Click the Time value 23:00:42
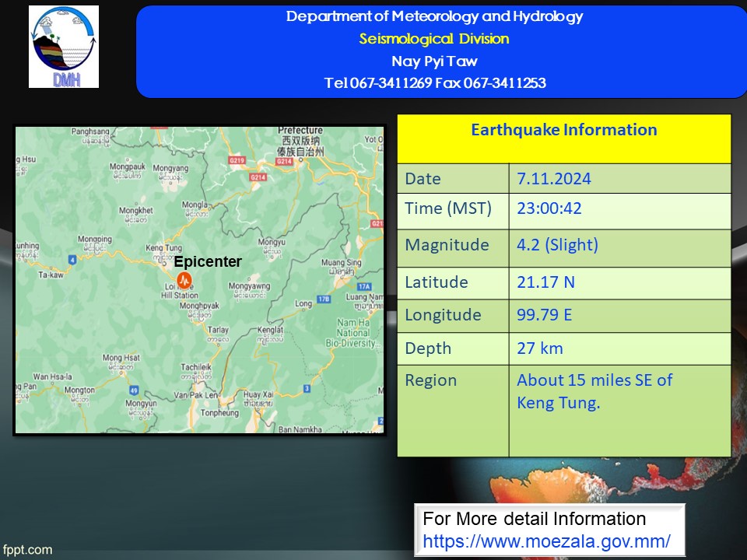The width and height of the screenshot is (747, 560). (549, 208)
